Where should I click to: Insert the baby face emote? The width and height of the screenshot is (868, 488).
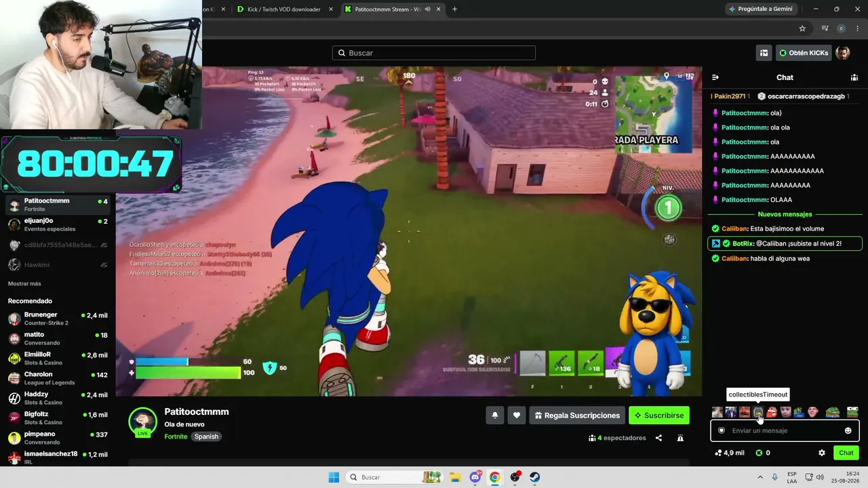[785, 412]
